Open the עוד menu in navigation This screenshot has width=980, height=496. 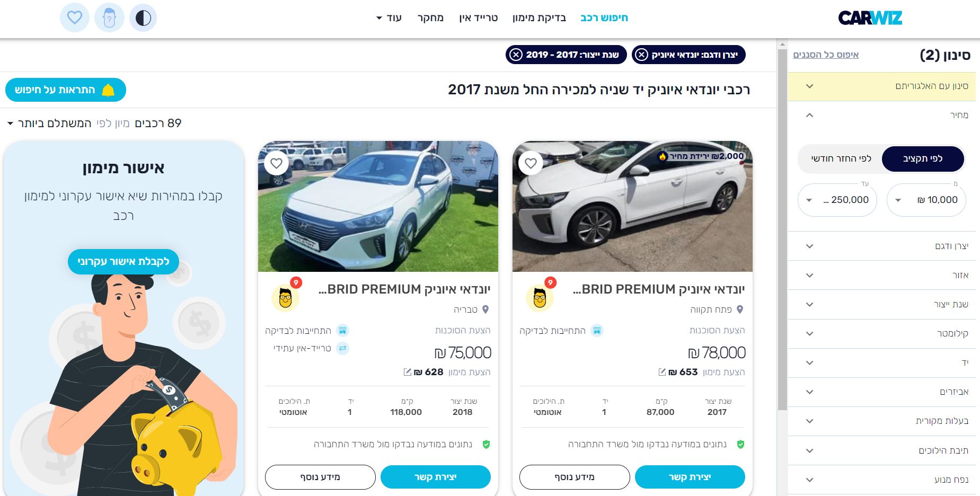(x=390, y=18)
